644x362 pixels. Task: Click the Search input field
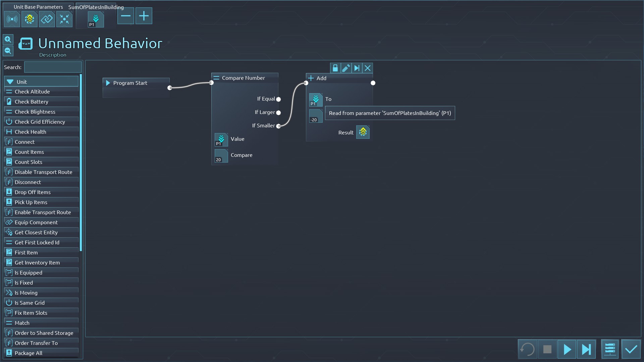point(53,67)
